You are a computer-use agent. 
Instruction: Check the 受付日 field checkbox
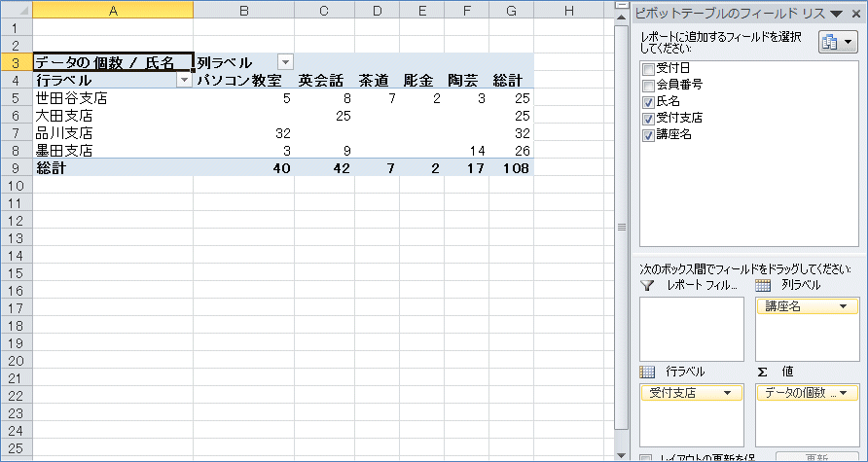[x=648, y=69]
